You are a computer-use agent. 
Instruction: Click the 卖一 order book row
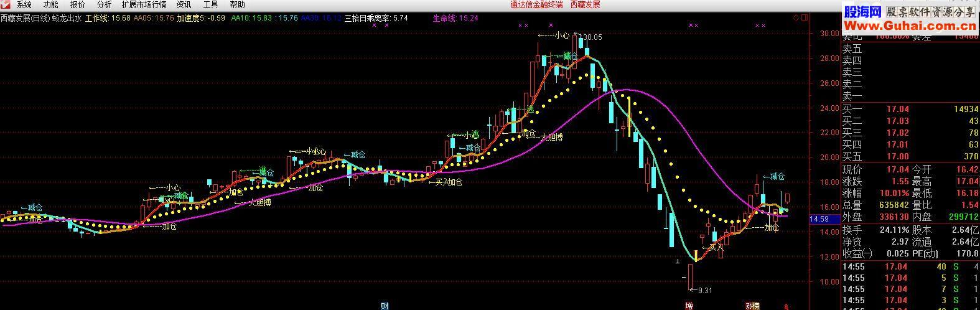(910, 96)
